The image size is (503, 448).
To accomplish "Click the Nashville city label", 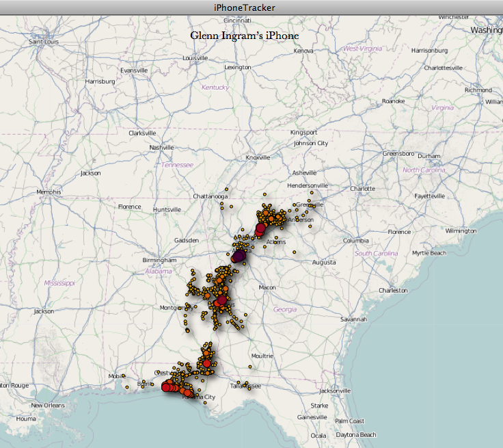I will tap(162, 147).
